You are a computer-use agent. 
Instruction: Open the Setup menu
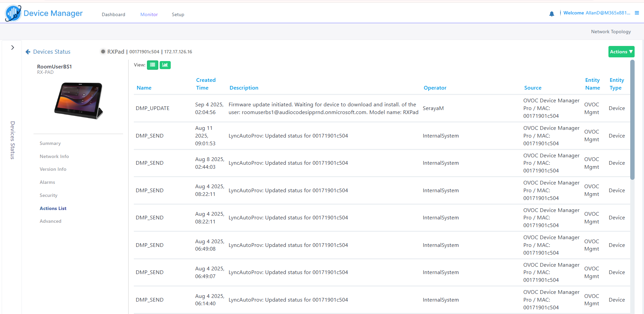[x=178, y=14]
